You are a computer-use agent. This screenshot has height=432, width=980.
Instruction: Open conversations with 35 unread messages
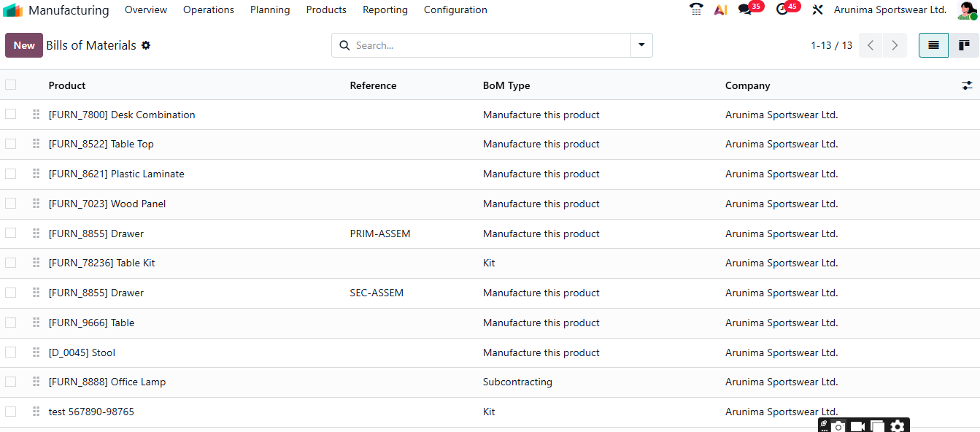[744, 9]
